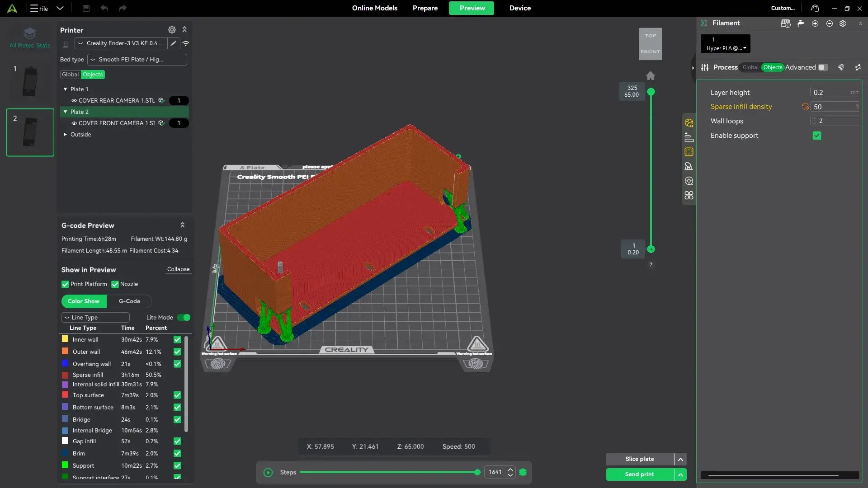Screen dimensions: 868x488
Task: Click the support structure icon in side strip
Action: [689, 166]
